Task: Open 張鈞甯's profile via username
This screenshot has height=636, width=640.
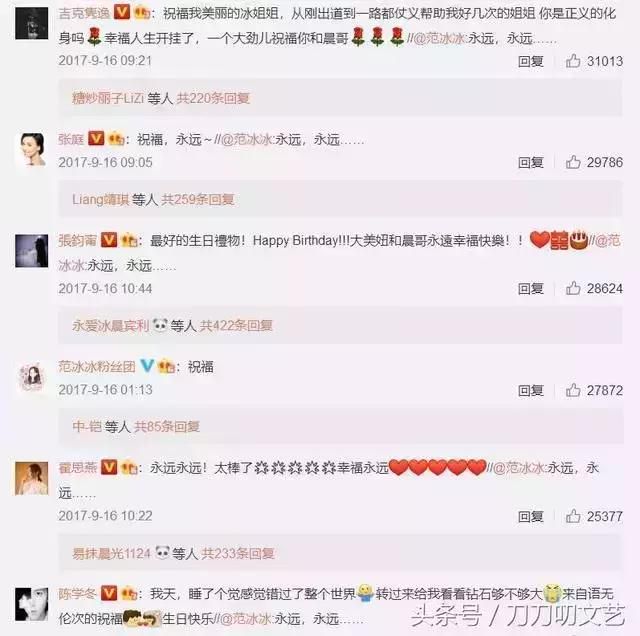Action: tap(78, 240)
